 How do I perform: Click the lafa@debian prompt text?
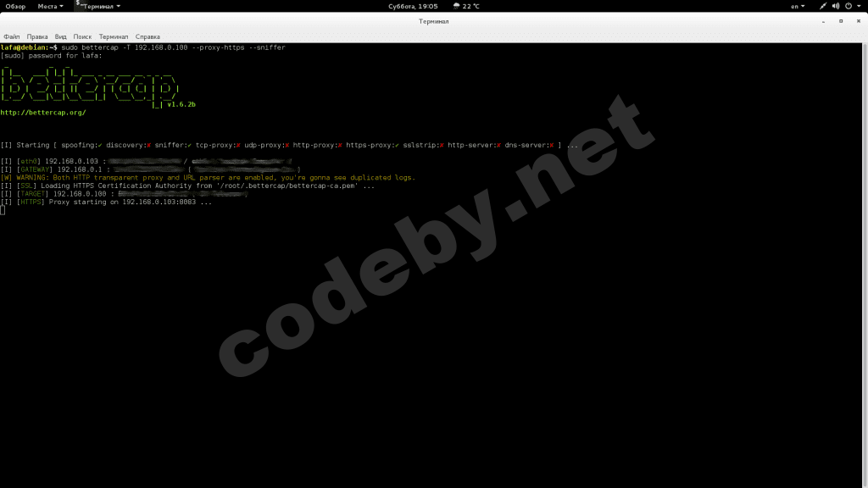pos(28,47)
